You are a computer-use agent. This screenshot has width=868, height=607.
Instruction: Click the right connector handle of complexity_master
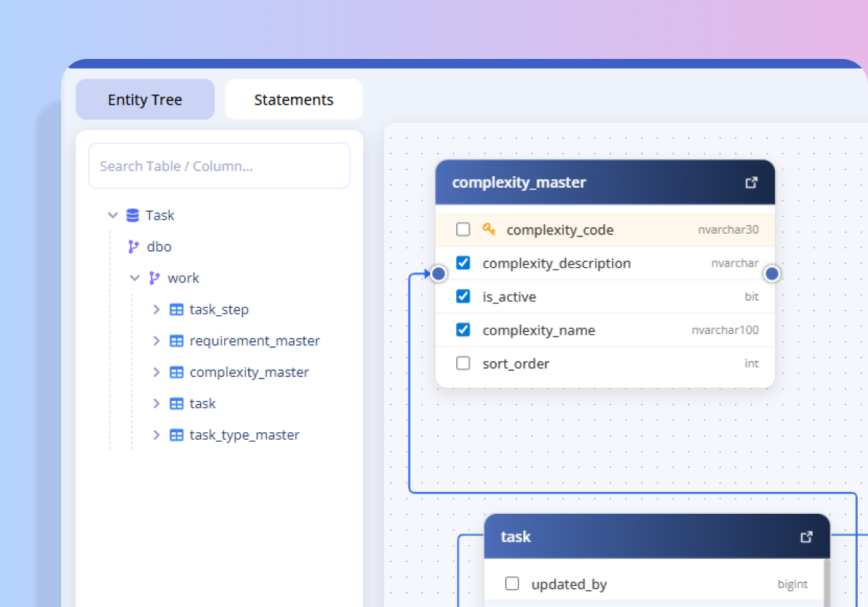coord(772,274)
